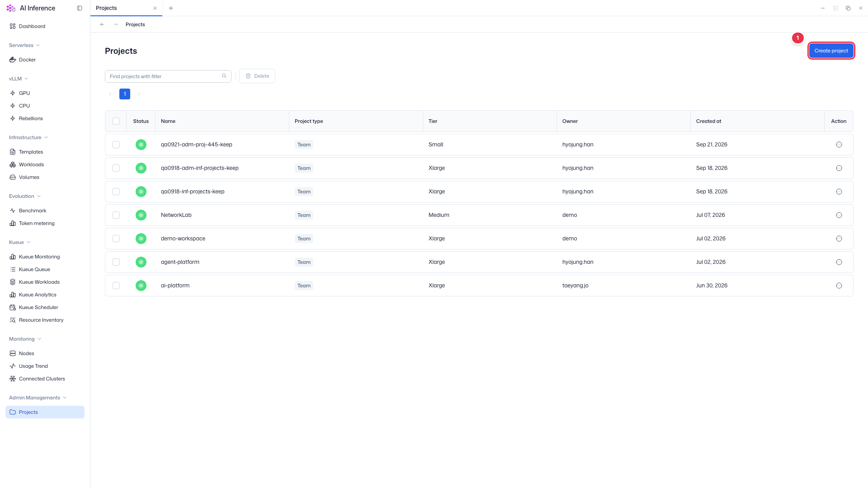Select all projects with header checkbox
The image size is (868, 488).
click(116, 121)
